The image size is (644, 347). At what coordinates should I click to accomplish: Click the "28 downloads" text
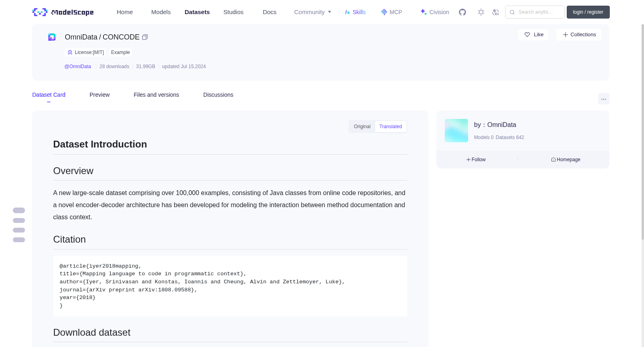[x=114, y=66]
